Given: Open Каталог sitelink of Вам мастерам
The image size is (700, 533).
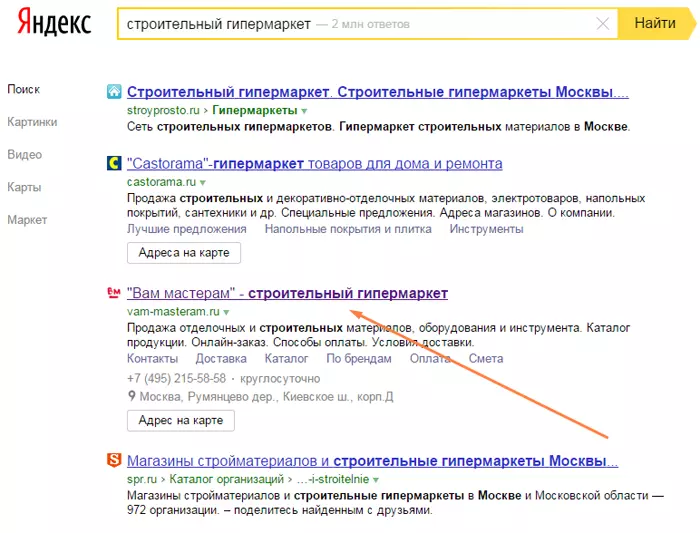Looking at the screenshot, I should point(286,358).
